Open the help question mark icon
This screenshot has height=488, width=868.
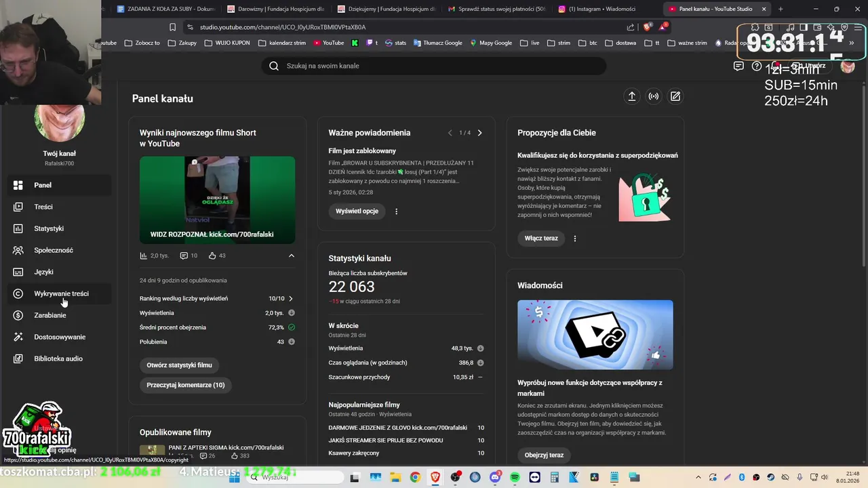tap(757, 66)
